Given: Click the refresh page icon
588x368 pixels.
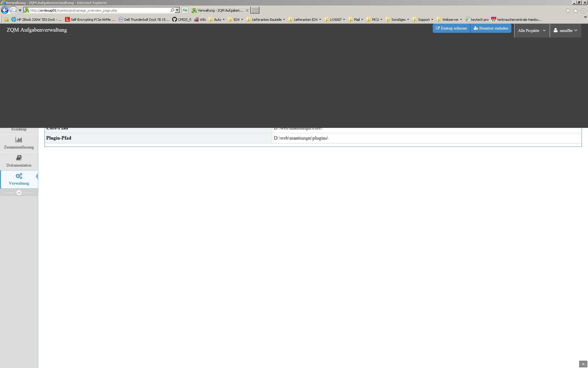Looking at the screenshot, I should [x=185, y=10].
